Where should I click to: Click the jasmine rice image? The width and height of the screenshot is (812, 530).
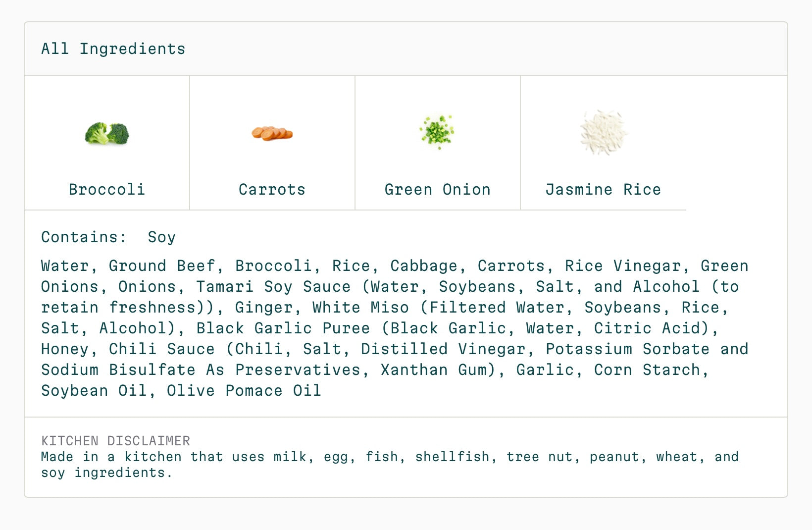(603, 132)
